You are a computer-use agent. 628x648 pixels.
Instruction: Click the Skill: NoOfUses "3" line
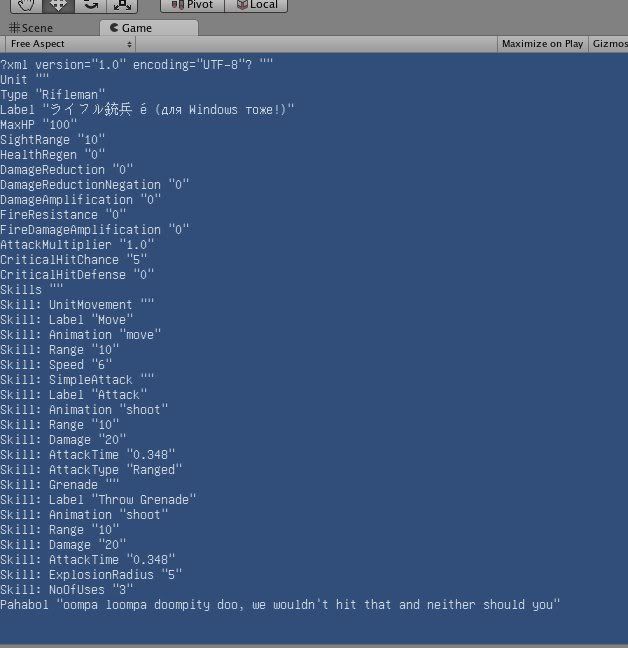[x=67, y=590]
